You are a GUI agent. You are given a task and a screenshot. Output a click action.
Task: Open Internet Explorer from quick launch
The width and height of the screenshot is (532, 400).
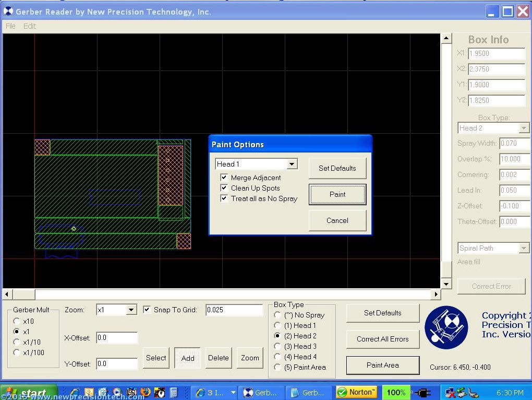click(x=75, y=393)
